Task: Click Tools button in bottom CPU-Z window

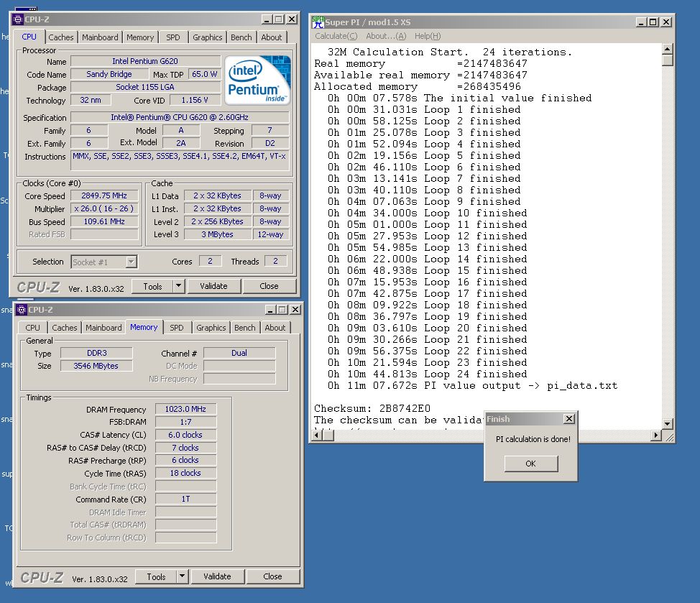Action: (x=156, y=576)
